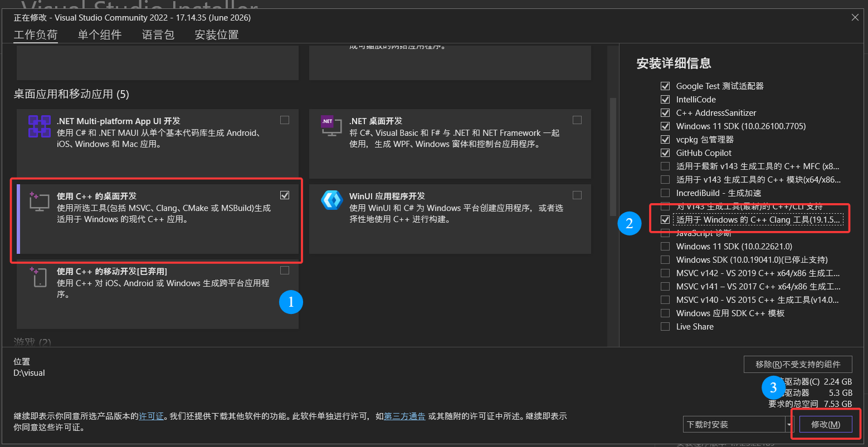Open the 语言包 tab
The width and height of the screenshot is (868, 447).
pos(158,35)
